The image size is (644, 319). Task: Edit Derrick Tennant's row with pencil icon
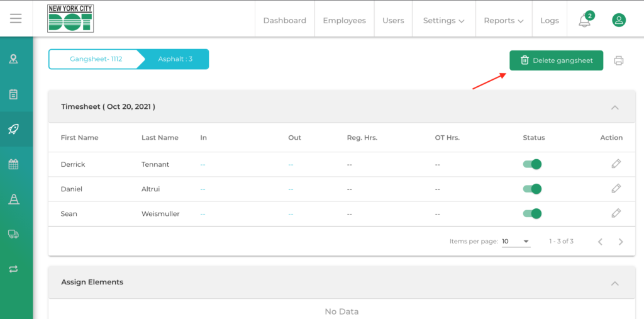[616, 164]
